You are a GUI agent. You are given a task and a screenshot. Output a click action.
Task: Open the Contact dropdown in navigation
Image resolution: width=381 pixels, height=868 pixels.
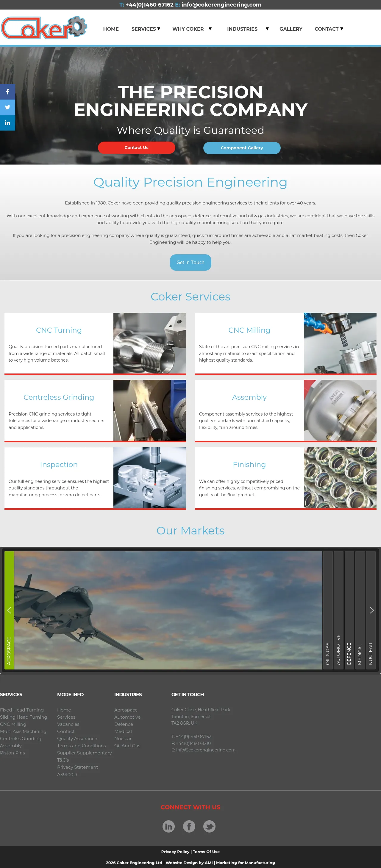329,29
